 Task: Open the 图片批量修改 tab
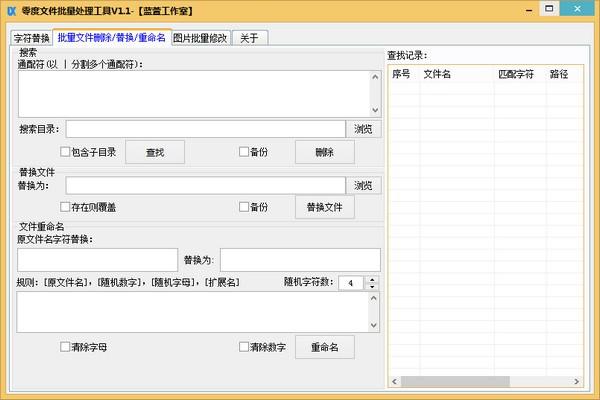click(200, 39)
